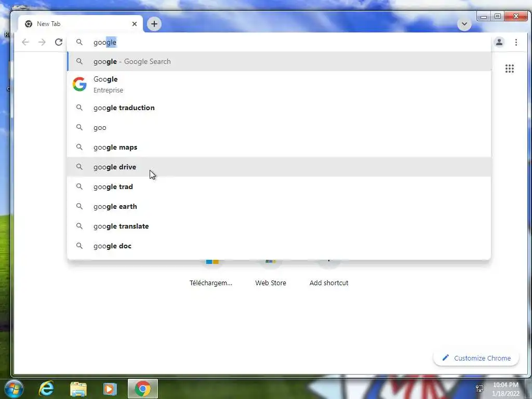532x399 pixels.
Task: Open the tab search dropdown chevron
Action: click(464, 24)
